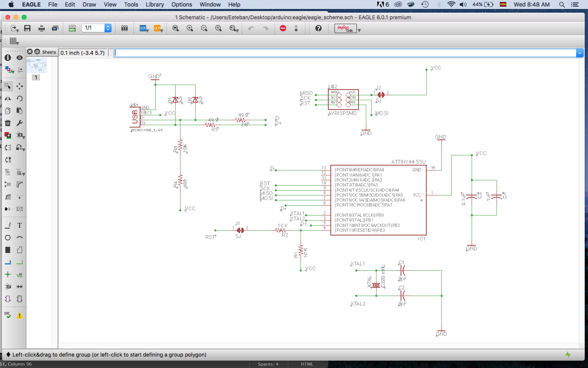Print the schematic using the printer icon
Image resolution: width=588 pixels, height=368 pixels.
[41, 28]
